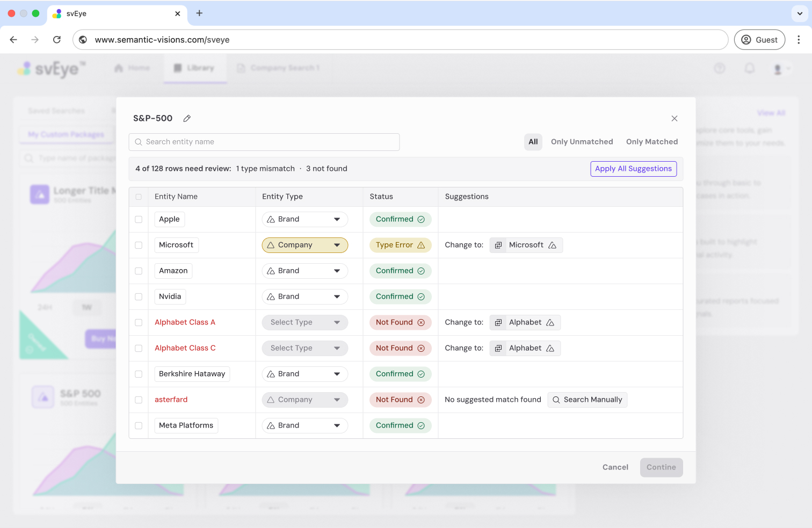Screen dimensions: 812x528
Task: Check the Microsoft row checkbox
Action: pyautogui.click(x=139, y=245)
